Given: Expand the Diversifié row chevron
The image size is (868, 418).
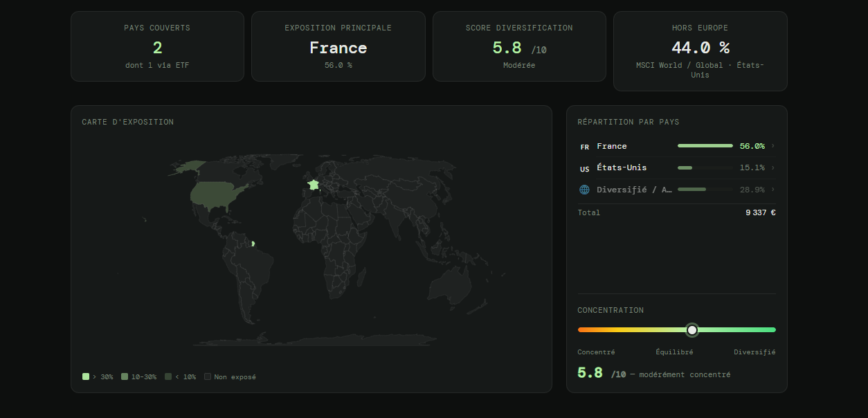Looking at the screenshot, I should (772, 189).
